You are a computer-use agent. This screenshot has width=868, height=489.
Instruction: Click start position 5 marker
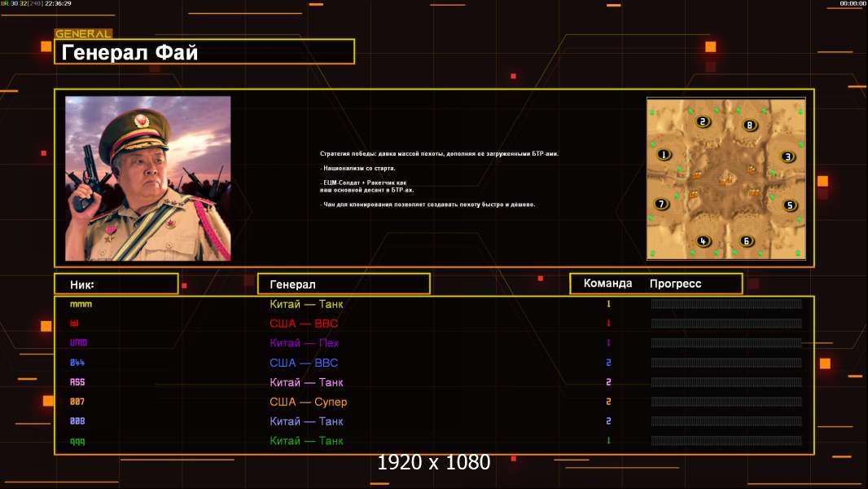[789, 205]
